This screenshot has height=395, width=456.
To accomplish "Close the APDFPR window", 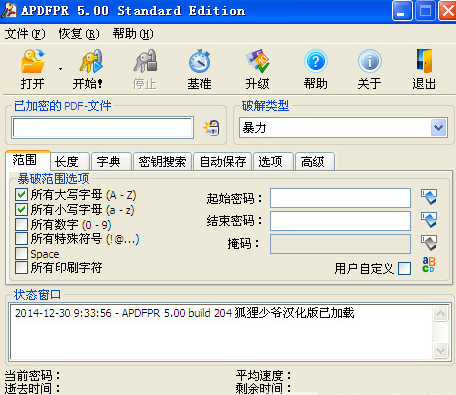I will [448, 11].
